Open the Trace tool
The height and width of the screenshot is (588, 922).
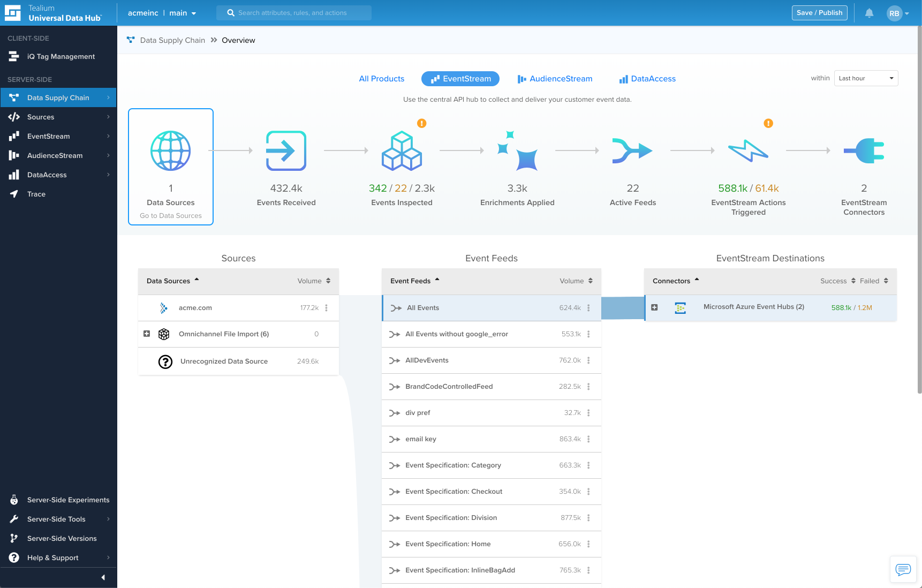35,194
